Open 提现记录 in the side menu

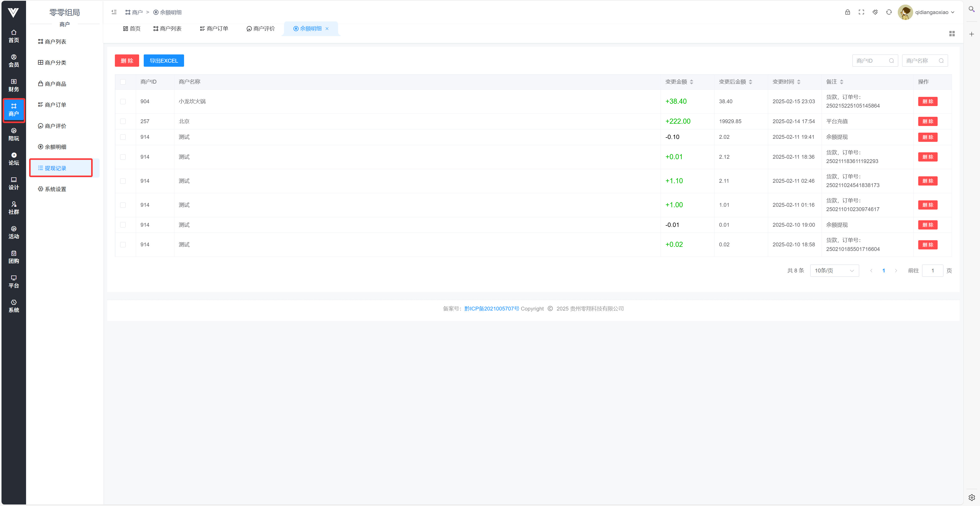click(x=56, y=168)
